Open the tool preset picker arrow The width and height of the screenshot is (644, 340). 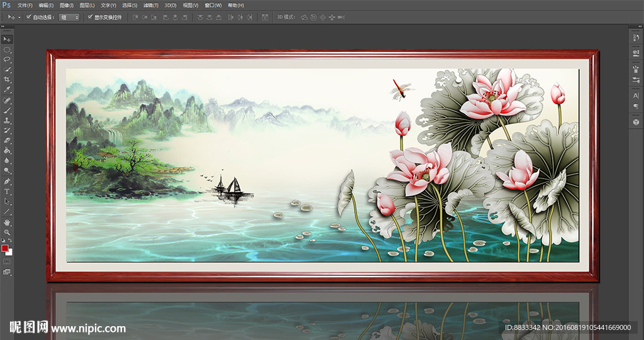coord(19,17)
